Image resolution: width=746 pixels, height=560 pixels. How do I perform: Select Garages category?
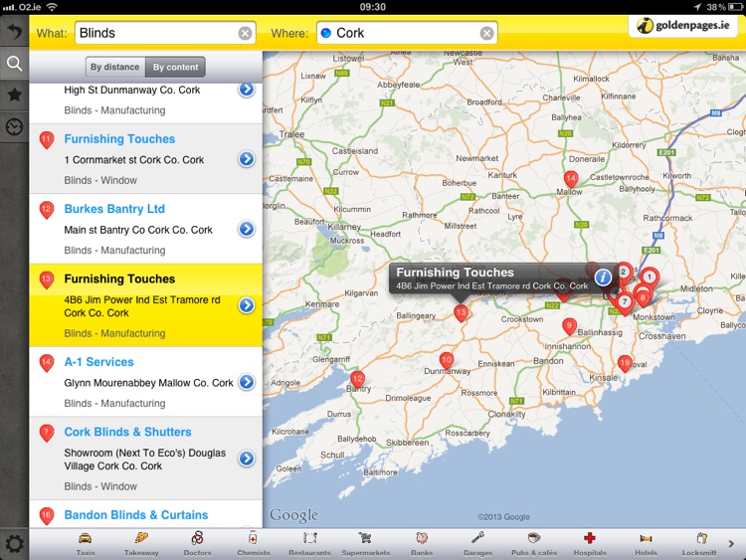pos(477,544)
